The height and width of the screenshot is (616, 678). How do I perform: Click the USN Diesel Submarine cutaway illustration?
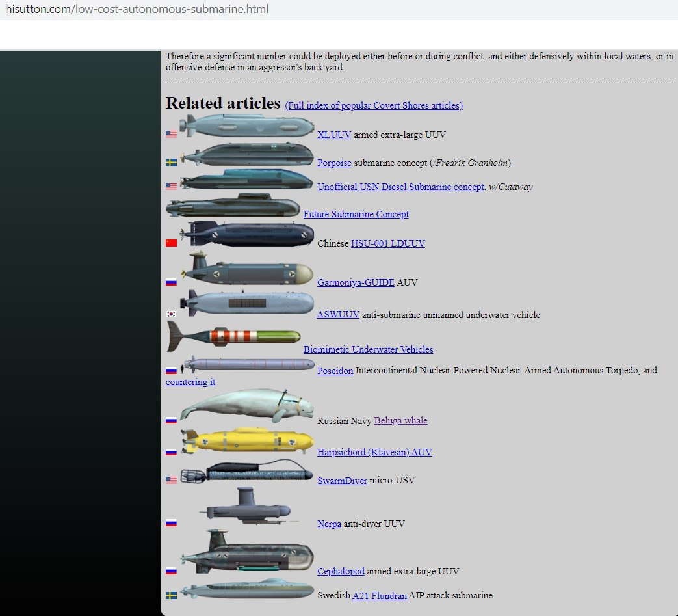click(246, 179)
